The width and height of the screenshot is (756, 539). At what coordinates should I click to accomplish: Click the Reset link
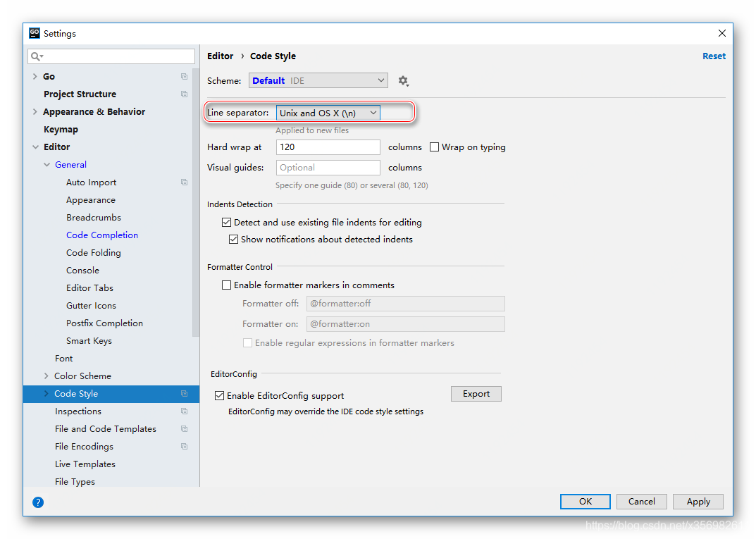714,56
